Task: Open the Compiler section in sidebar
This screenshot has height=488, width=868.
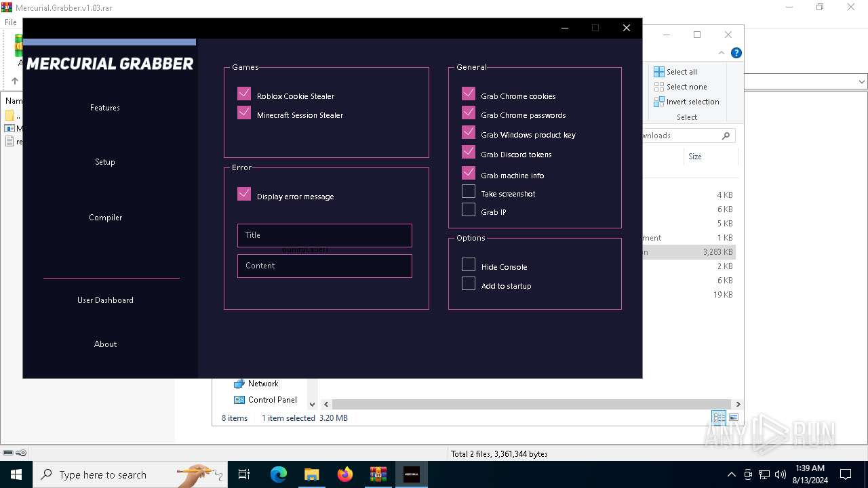Action: pyautogui.click(x=106, y=218)
